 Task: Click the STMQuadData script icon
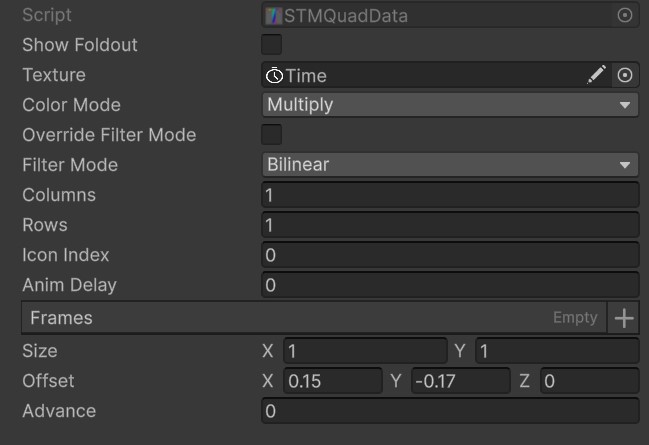(273, 15)
